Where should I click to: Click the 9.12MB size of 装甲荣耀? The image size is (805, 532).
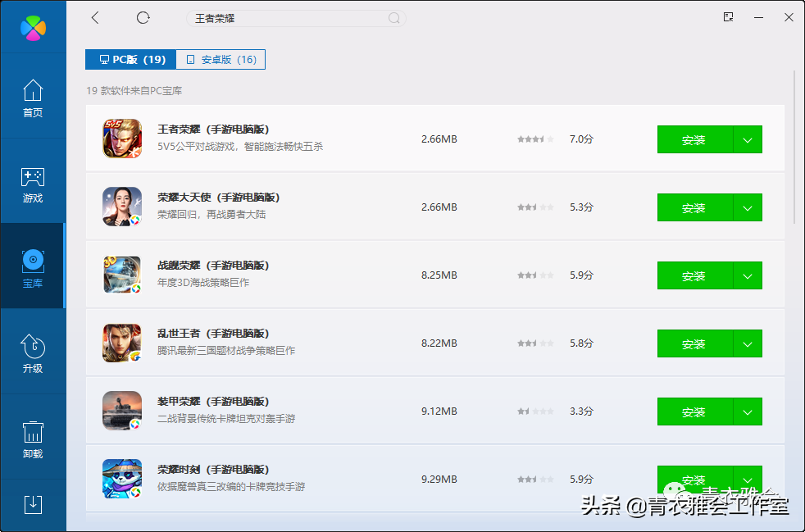tap(439, 412)
